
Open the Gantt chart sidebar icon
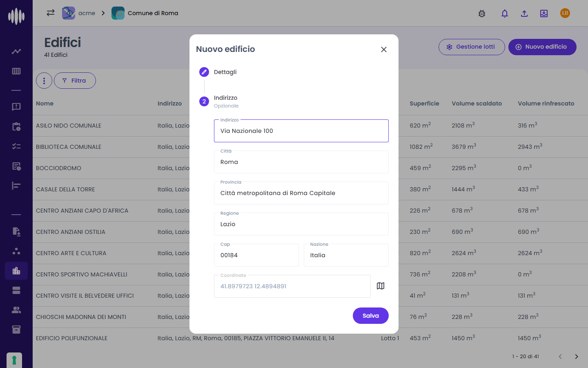16,186
